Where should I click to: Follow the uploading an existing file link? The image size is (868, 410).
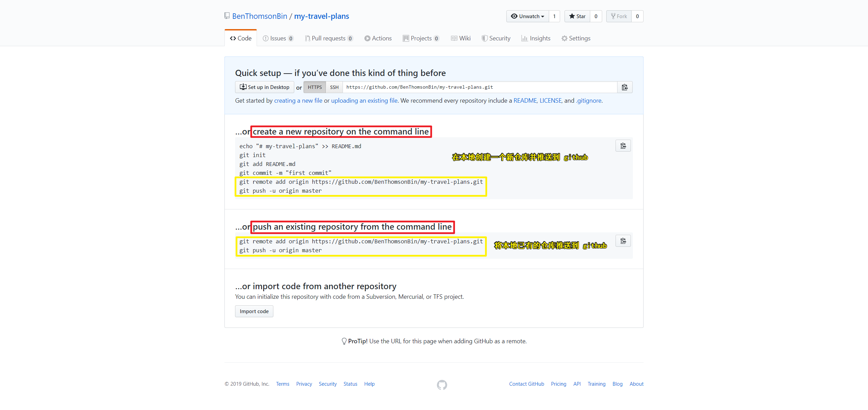364,101
